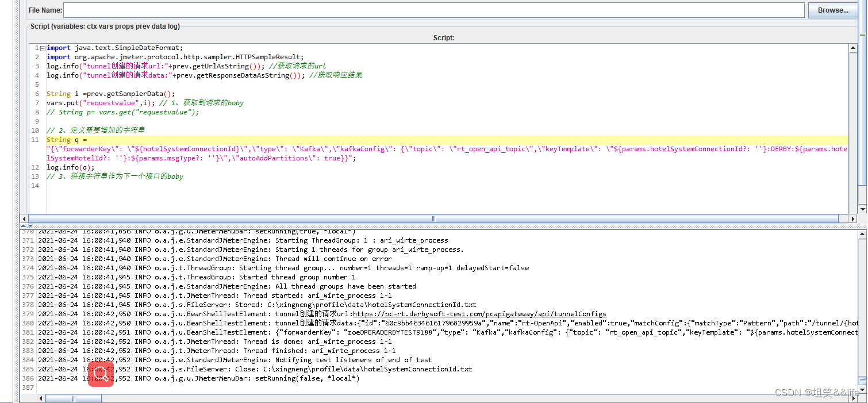Click log line 374 'Starting thread group... number=1'
Screen dimensions: 868x403
pyautogui.click(x=283, y=268)
